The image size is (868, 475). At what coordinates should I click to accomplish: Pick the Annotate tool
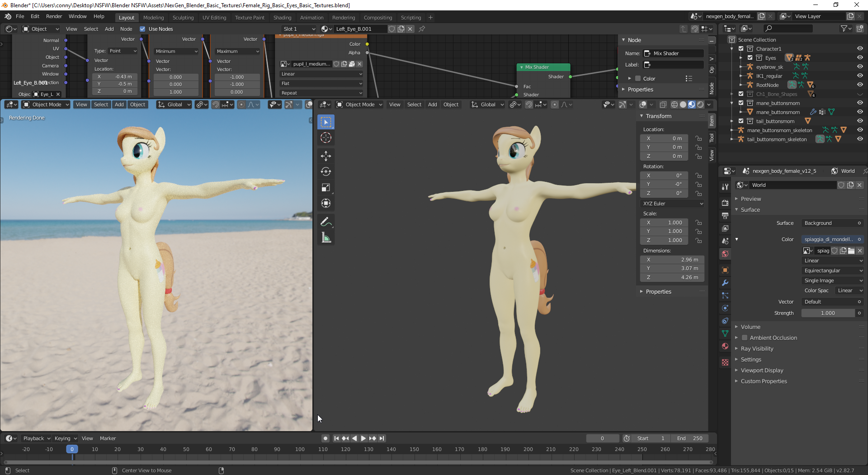[x=326, y=222]
